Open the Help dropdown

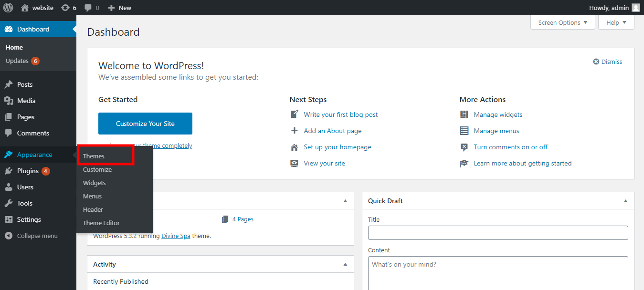[616, 22]
